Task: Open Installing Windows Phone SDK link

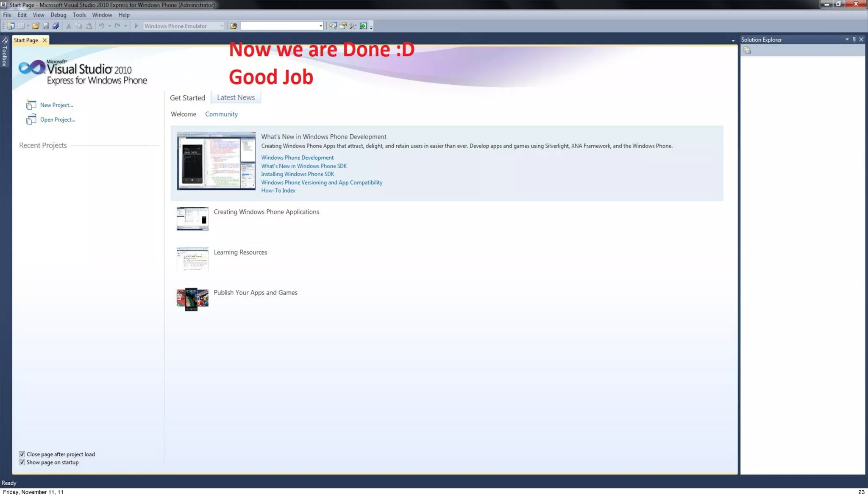Action: pos(297,174)
